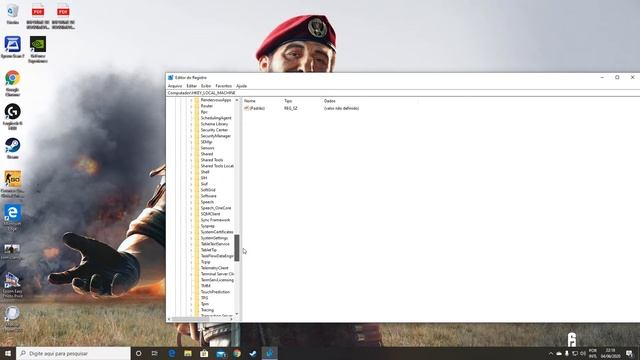Viewport: 640px width, 360px height.
Task: Select the SecurityManager key
Action: (x=216, y=136)
